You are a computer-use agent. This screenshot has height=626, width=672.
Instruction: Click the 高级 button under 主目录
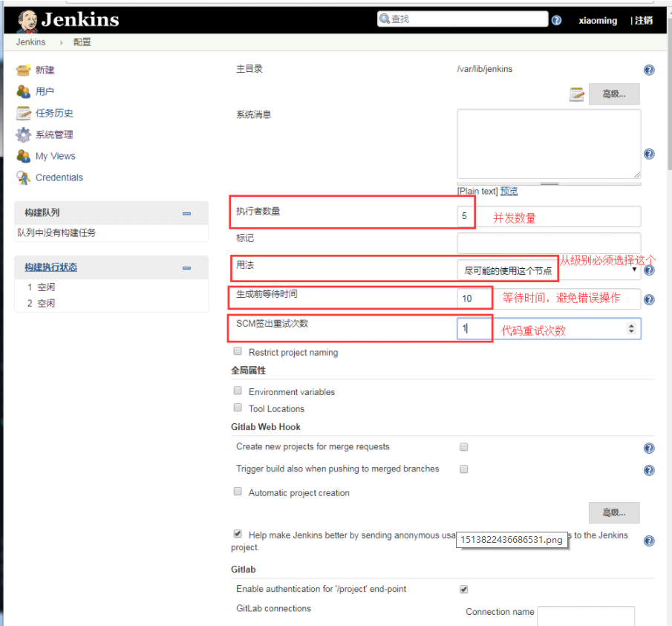[614, 94]
